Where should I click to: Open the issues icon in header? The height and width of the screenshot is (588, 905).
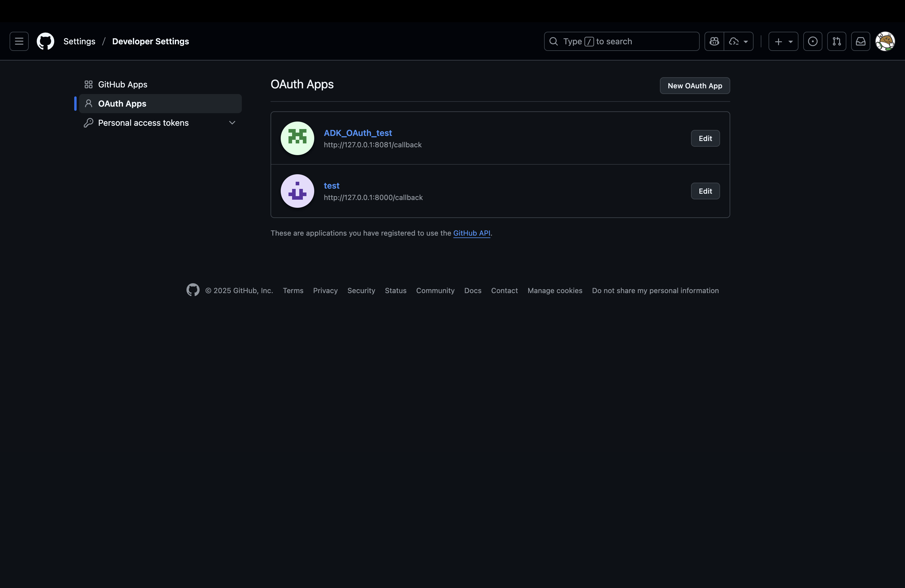tap(813, 41)
